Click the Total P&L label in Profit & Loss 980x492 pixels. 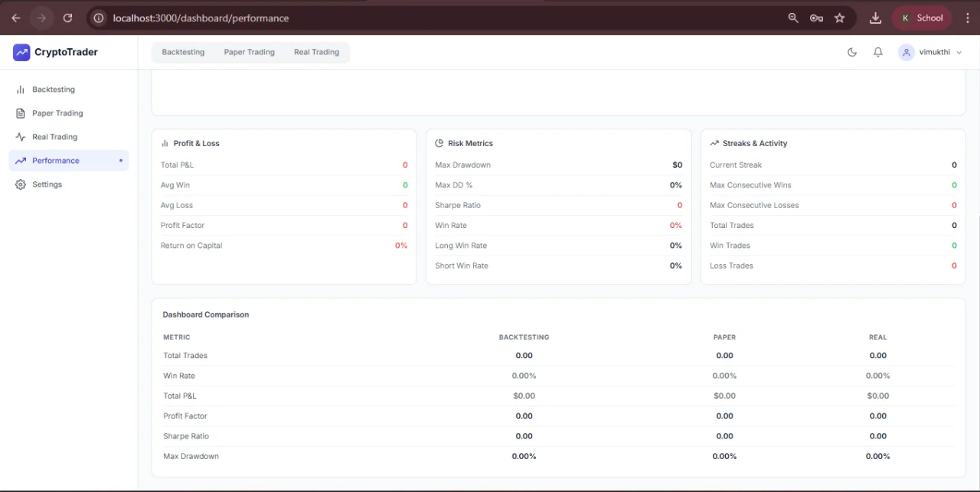click(x=178, y=165)
